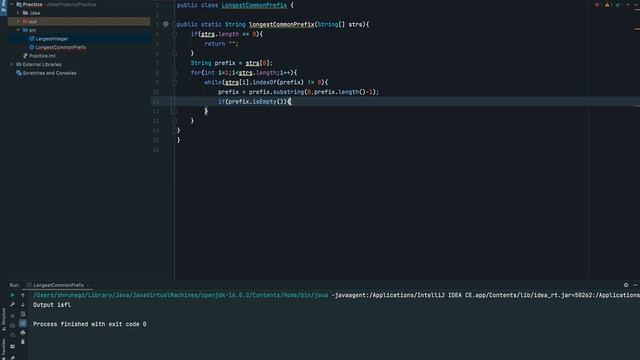The width and height of the screenshot is (640, 360).
Task: Expand the out folder
Action: (x=18, y=21)
